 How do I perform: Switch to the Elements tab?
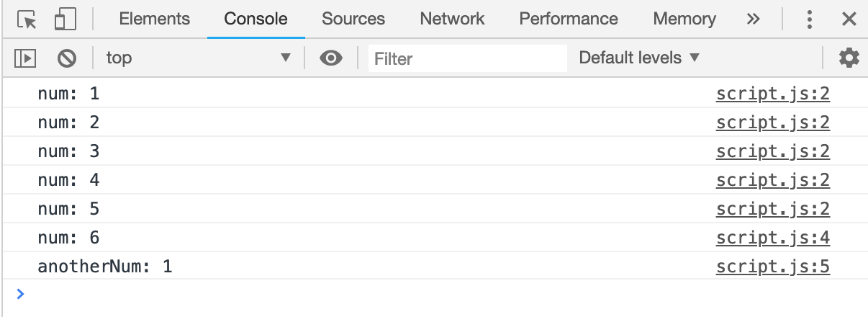(154, 19)
